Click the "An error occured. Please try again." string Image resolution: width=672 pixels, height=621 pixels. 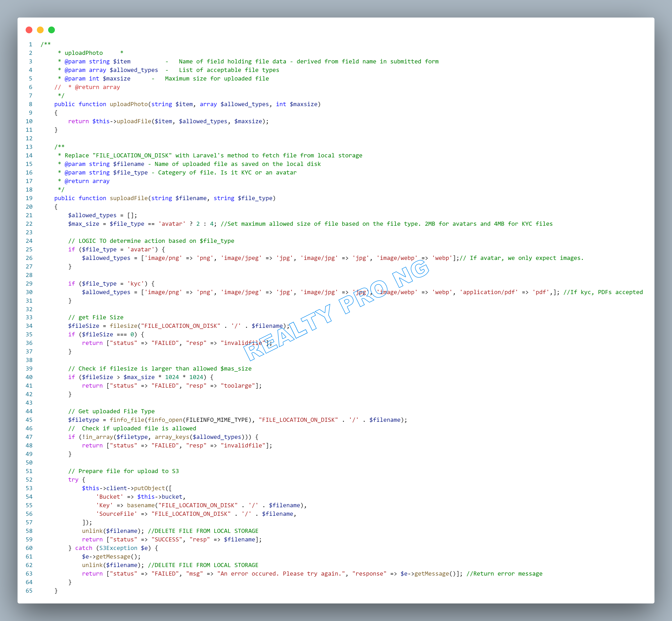click(x=281, y=574)
